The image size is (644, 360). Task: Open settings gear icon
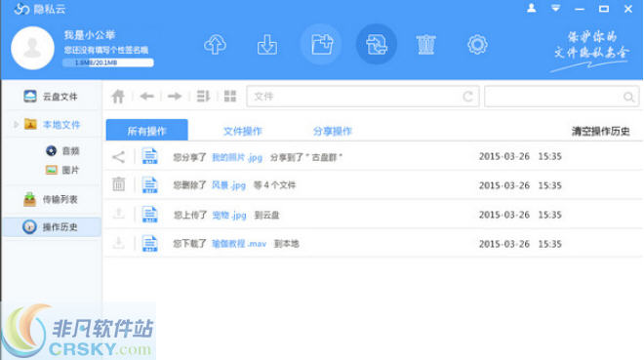(477, 44)
